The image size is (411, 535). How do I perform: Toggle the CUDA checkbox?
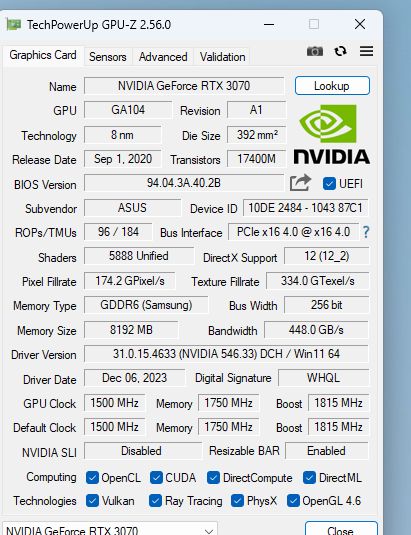156,478
